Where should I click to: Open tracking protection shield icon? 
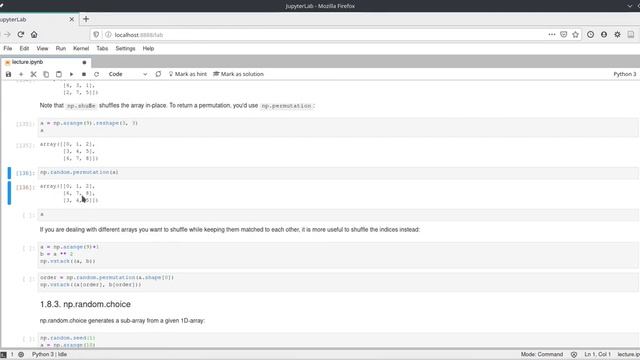(x=96, y=35)
